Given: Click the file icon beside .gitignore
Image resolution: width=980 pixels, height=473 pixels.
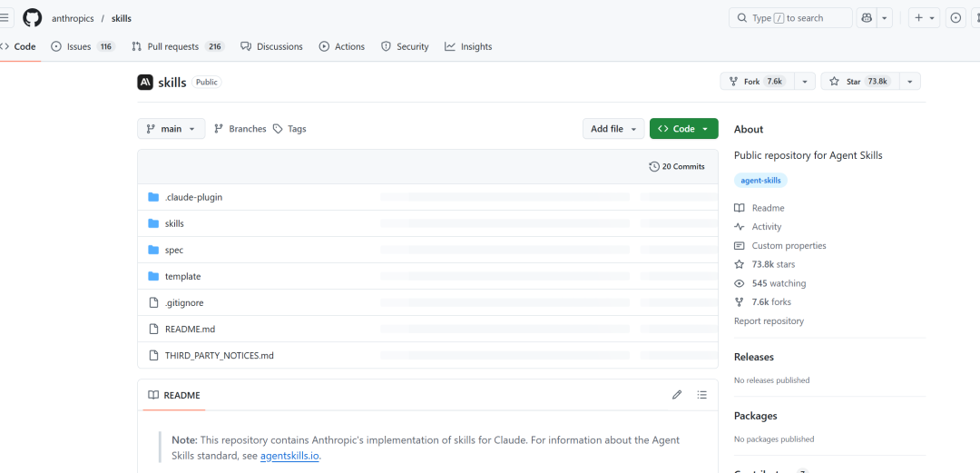Looking at the screenshot, I should click(x=153, y=303).
